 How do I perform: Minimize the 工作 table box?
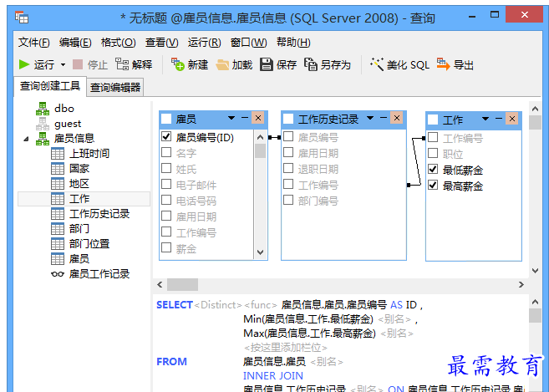click(499, 120)
